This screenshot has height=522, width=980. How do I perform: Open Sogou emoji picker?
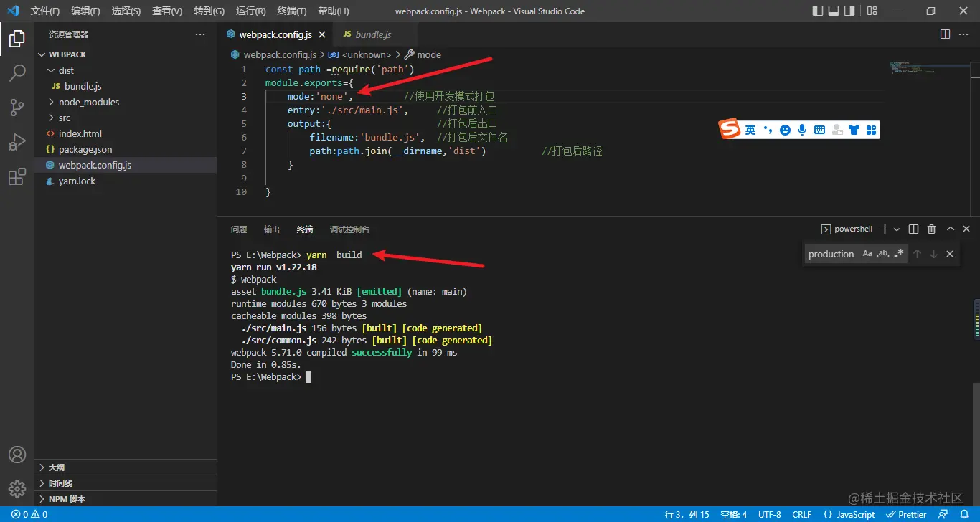coord(785,130)
